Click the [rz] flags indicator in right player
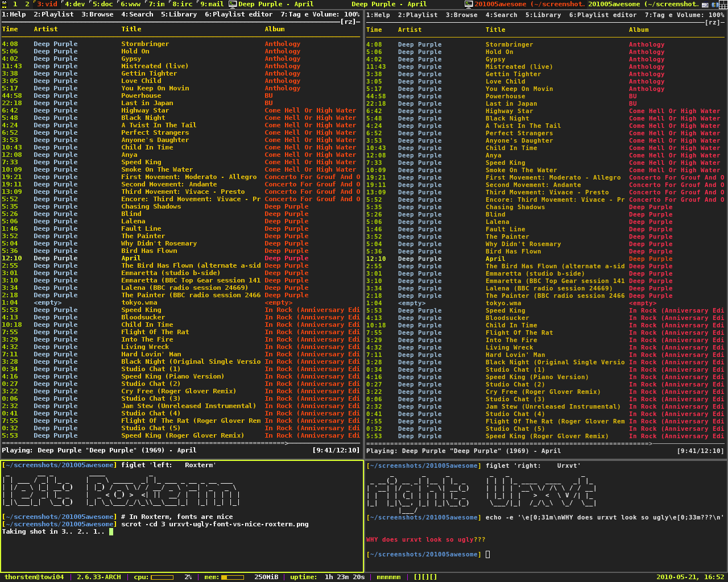This screenshot has height=582, width=728. [x=713, y=22]
